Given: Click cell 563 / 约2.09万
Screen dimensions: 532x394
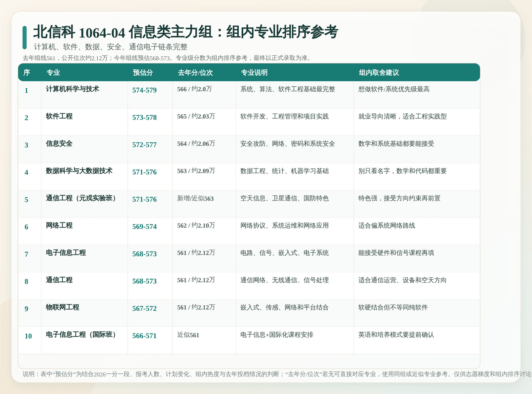Looking at the screenshot, I should [x=196, y=171].
